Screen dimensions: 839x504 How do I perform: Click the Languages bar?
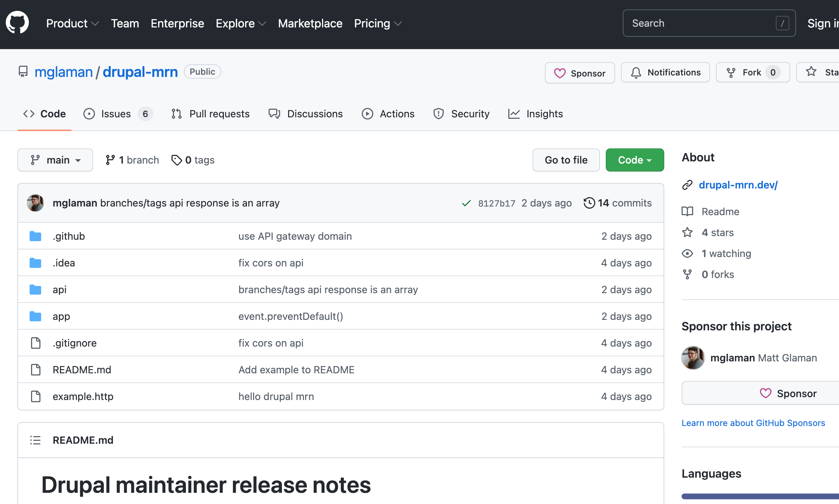click(x=760, y=496)
